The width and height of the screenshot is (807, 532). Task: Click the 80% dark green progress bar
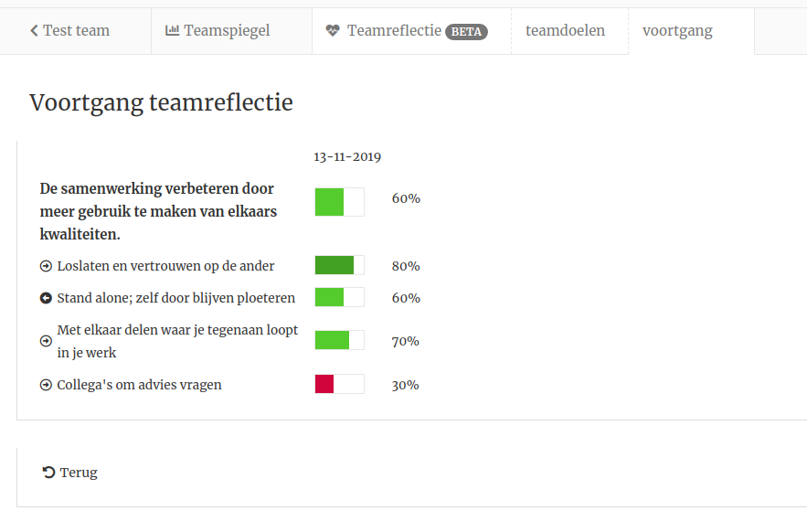[340, 265]
